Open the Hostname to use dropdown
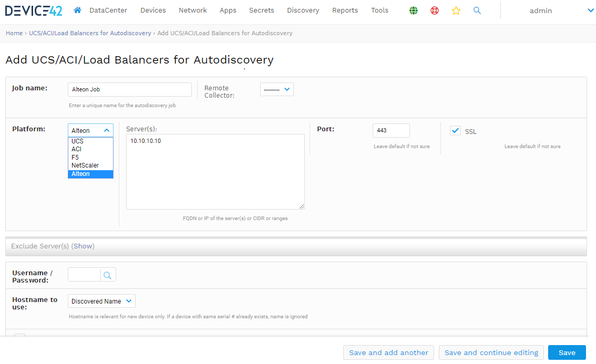 [x=101, y=301]
